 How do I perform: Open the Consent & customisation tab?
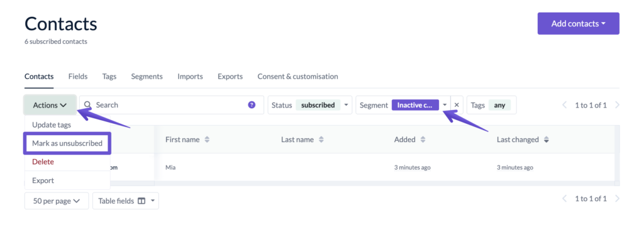297,77
